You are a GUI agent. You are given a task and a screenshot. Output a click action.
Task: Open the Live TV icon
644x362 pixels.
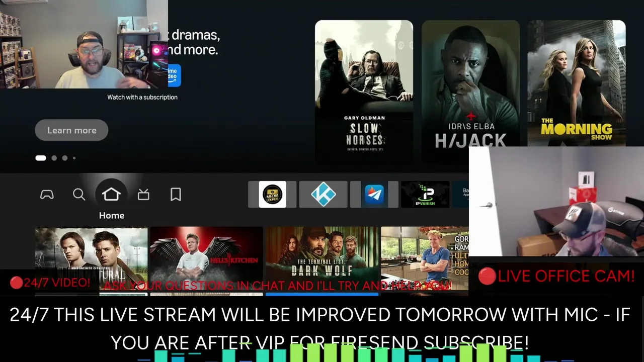(x=143, y=195)
